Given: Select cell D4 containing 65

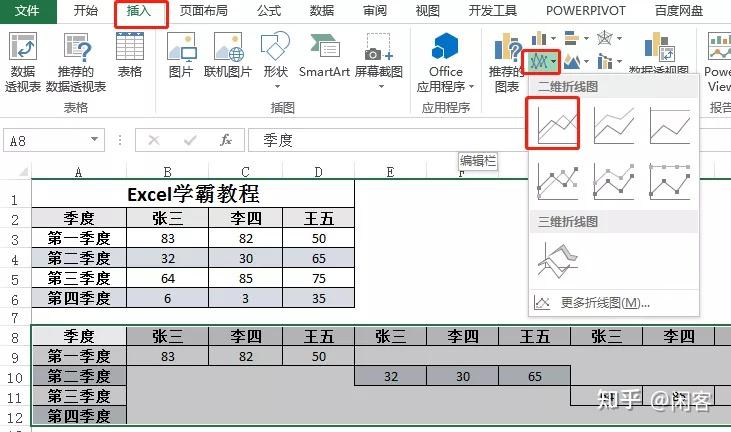Looking at the screenshot, I should (318, 258).
